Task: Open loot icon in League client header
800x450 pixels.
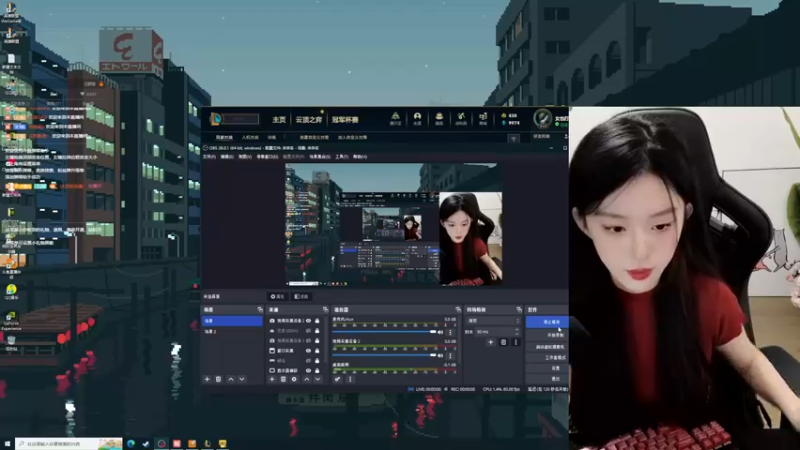Action: (461, 118)
